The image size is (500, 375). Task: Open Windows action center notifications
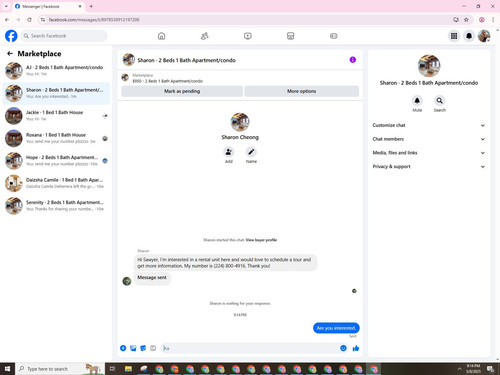pos(490,369)
